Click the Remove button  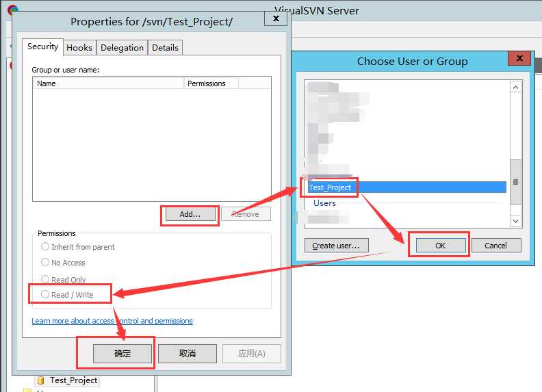(x=246, y=214)
